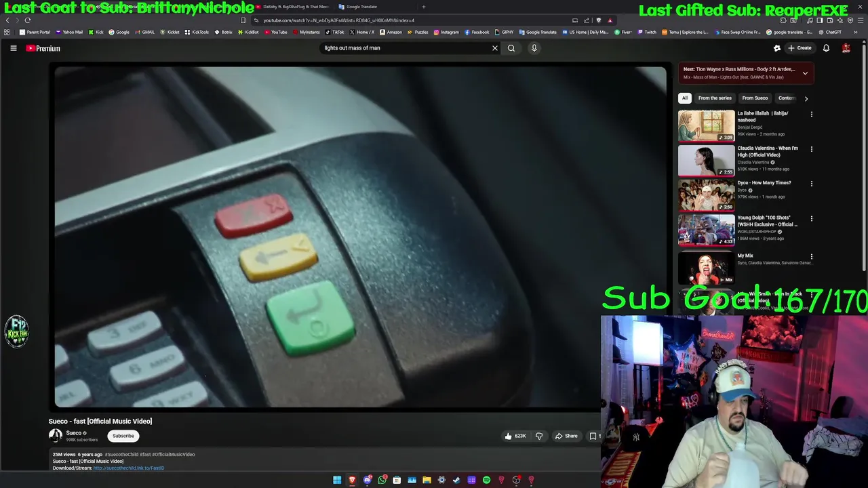Open the Instagram bookmark
This screenshot has width=868, height=488.
pyautogui.click(x=446, y=32)
